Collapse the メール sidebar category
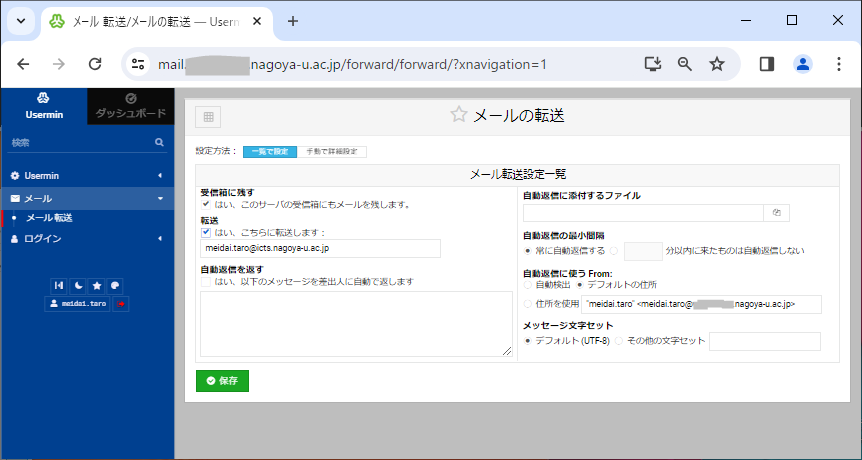Image resolution: width=862 pixels, height=460 pixels. pyautogui.click(x=87, y=198)
